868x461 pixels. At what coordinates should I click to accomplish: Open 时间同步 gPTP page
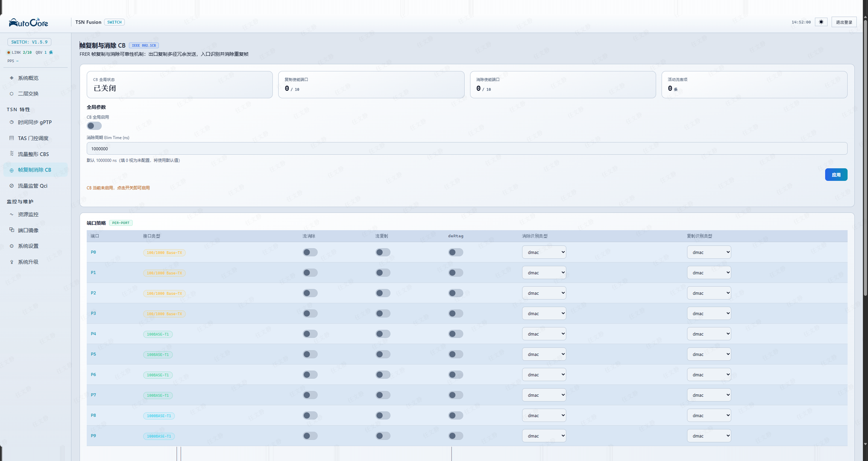pos(36,122)
